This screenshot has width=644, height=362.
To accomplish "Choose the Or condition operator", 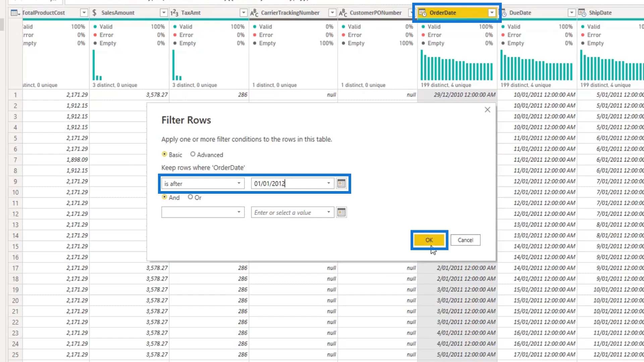I will (x=190, y=197).
